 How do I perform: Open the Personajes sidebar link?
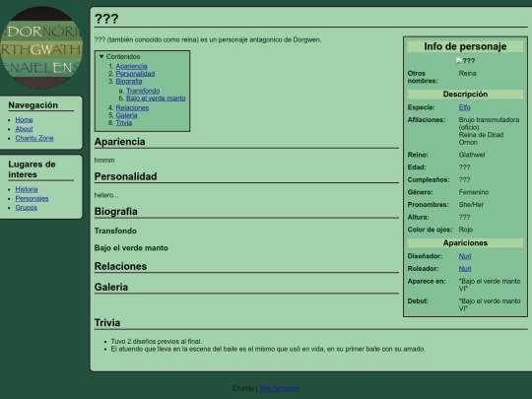coord(32,198)
